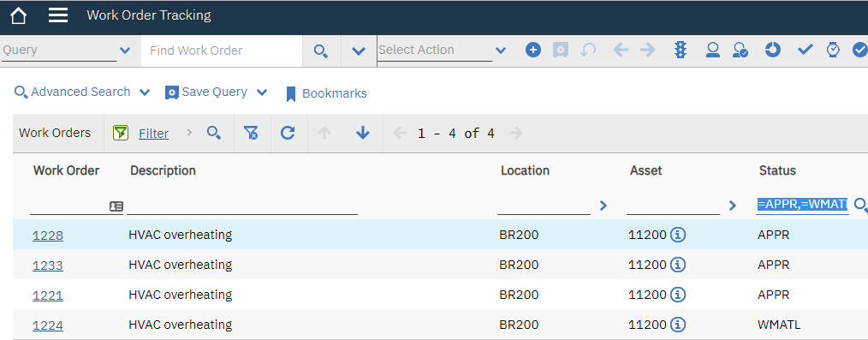
Task: Click the Work Order filter field
Action: [69, 206]
